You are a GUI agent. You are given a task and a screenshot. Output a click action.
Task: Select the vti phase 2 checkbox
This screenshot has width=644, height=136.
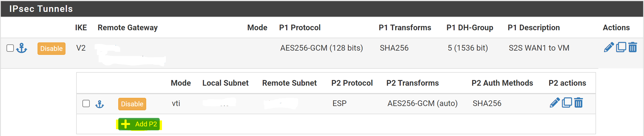86,103
